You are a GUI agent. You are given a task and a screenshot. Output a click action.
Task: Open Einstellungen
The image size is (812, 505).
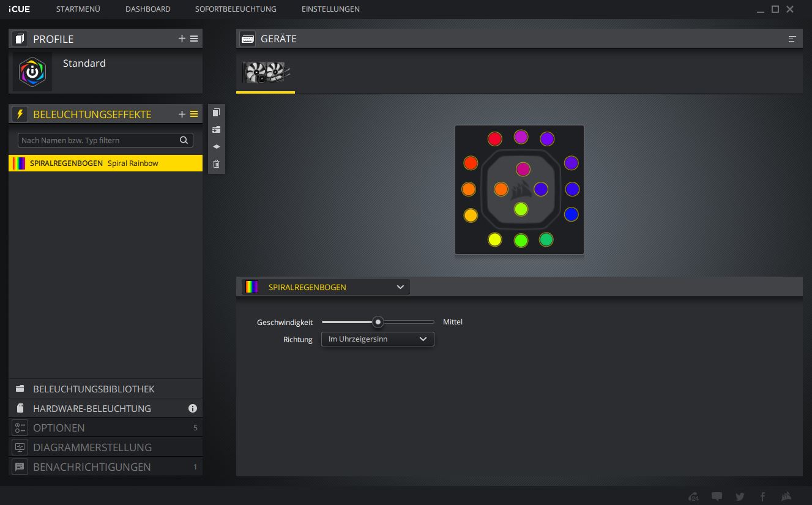click(330, 9)
